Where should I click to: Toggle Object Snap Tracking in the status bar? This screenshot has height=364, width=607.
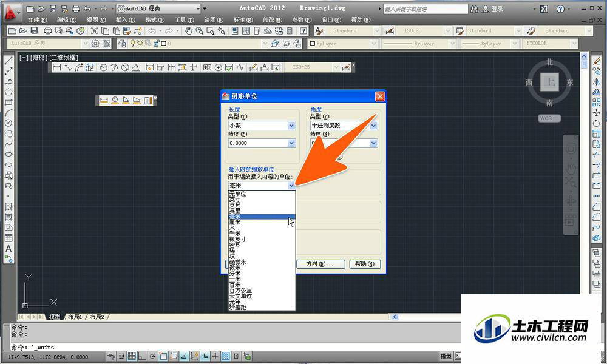184,356
